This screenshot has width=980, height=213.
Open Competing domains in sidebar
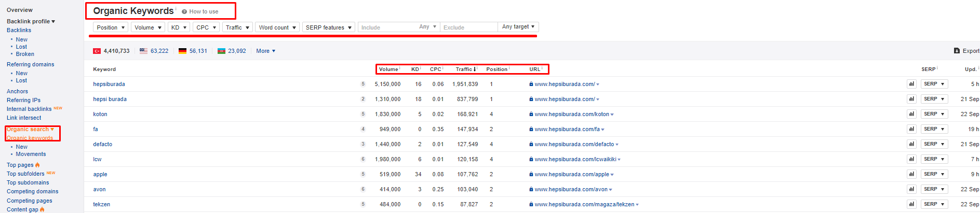coord(32,191)
